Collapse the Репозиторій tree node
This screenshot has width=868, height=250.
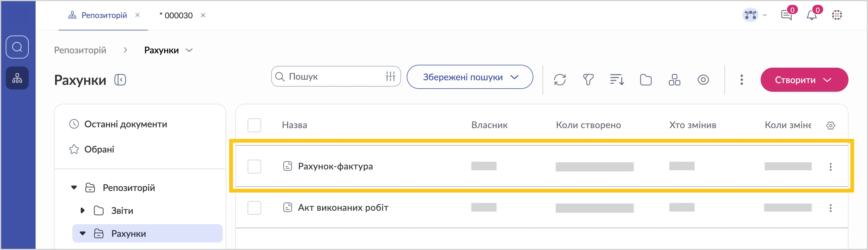coord(74,187)
